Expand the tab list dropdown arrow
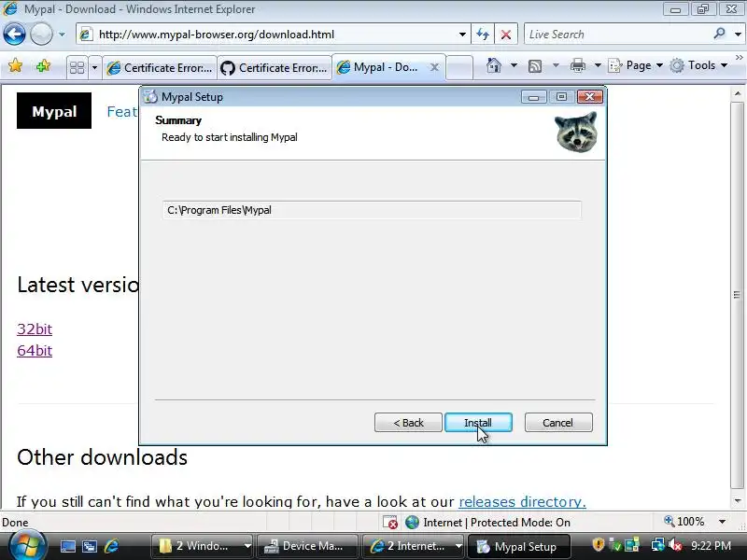 [x=94, y=67]
